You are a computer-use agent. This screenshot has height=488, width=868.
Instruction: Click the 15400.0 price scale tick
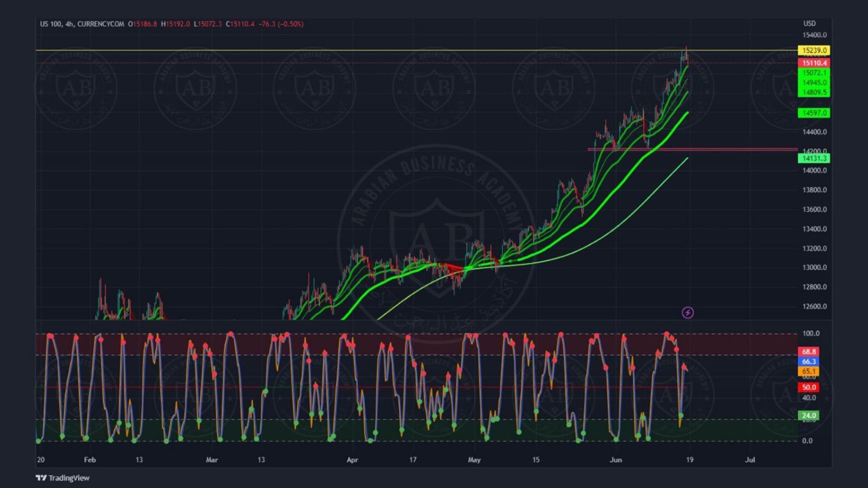(x=814, y=35)
